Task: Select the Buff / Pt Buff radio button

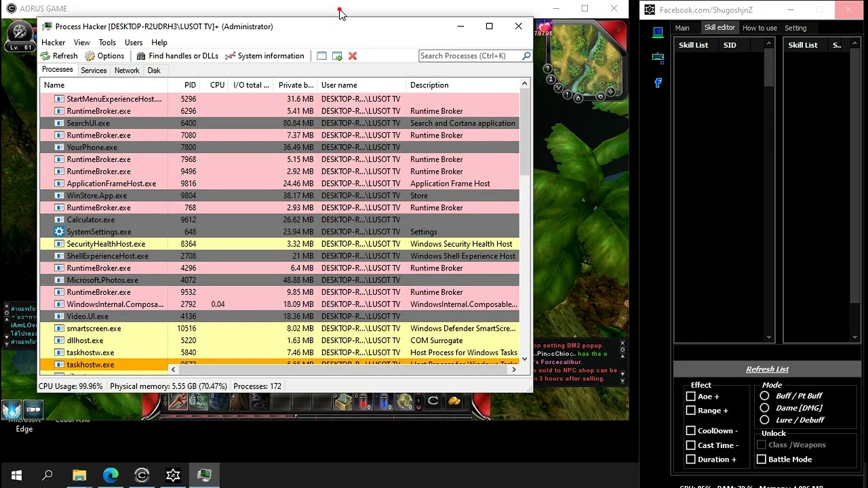Action: point(764,396)
